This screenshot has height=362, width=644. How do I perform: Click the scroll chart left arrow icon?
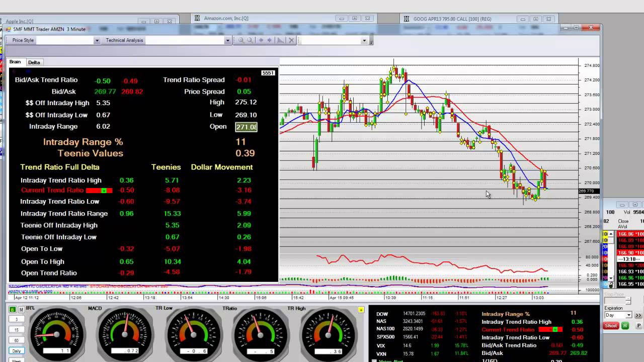coord(261,40)
